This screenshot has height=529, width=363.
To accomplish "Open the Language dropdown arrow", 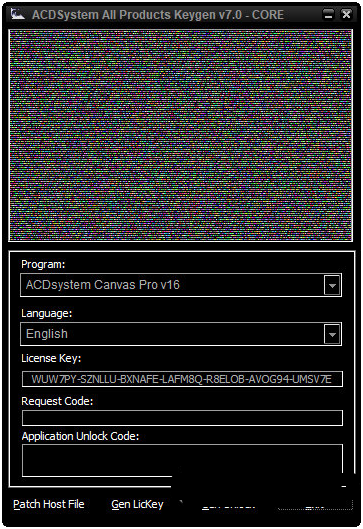I will (332, 334).
